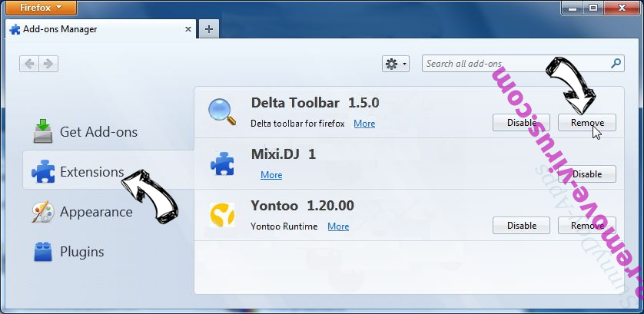The width and height of the screenshot is (644, 314).
Task: Click the Search all add-ons field
Action: point(515,64)
